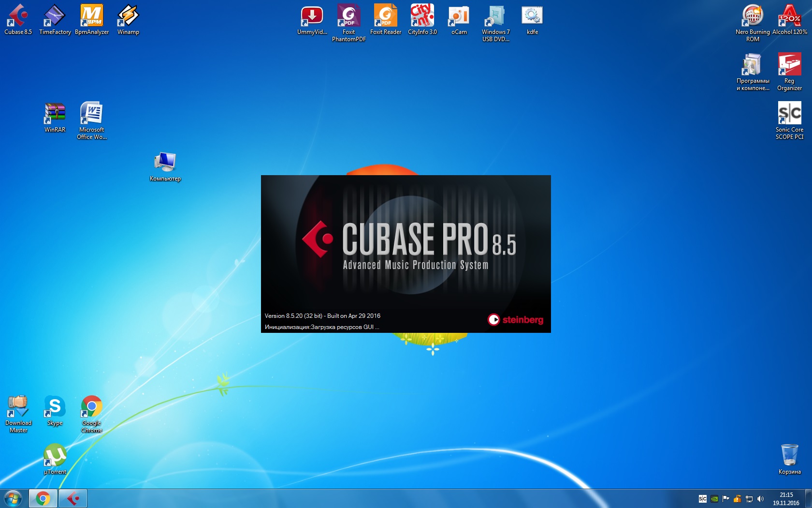The image size is (812, 508).
Task: Open the volume speaker tray icon
Action: click(761, 499)
